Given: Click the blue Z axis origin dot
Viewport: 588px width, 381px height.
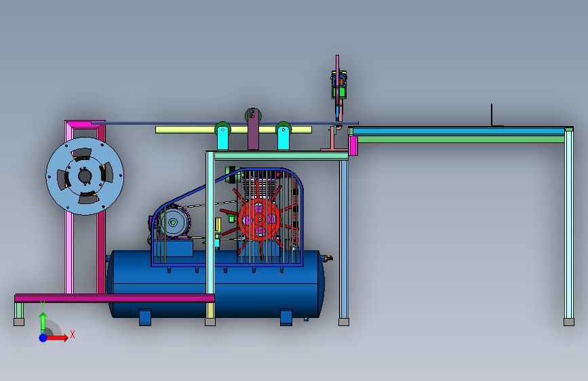Looking at the screenshot, I should 43,338.
